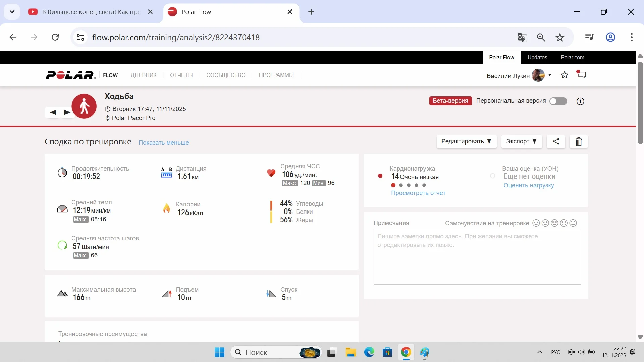Click the favorites star near profile
The height and width of the screenshot is (362, 644).
(565, 75)
